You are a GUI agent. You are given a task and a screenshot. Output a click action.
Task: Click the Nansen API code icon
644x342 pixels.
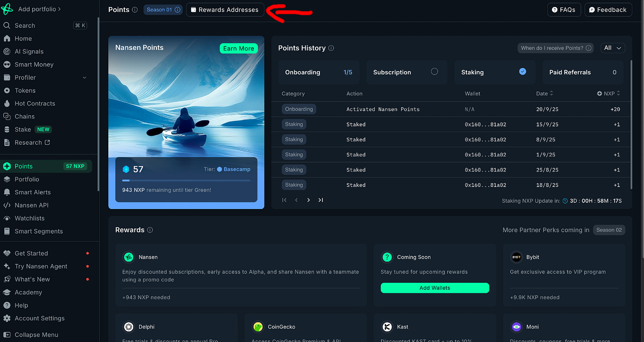pos(7,205)
